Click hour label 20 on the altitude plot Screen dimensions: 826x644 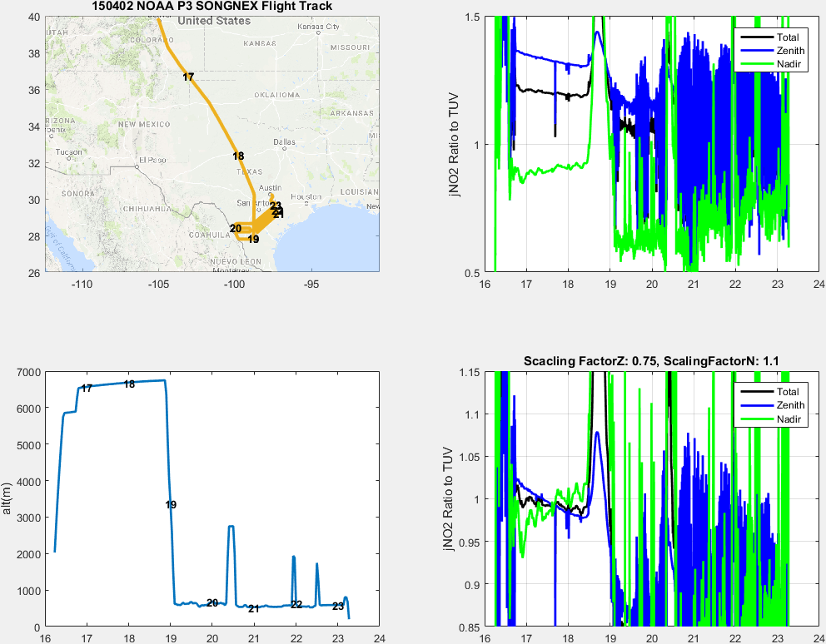pyautogui.click(x=212, y=603)
